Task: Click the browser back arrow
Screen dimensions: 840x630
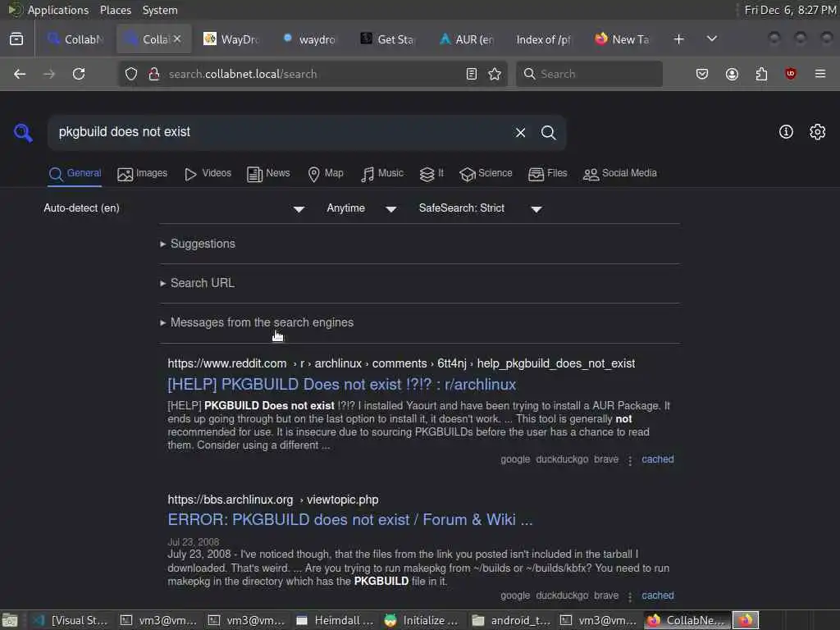Action: tap(20, 74)
